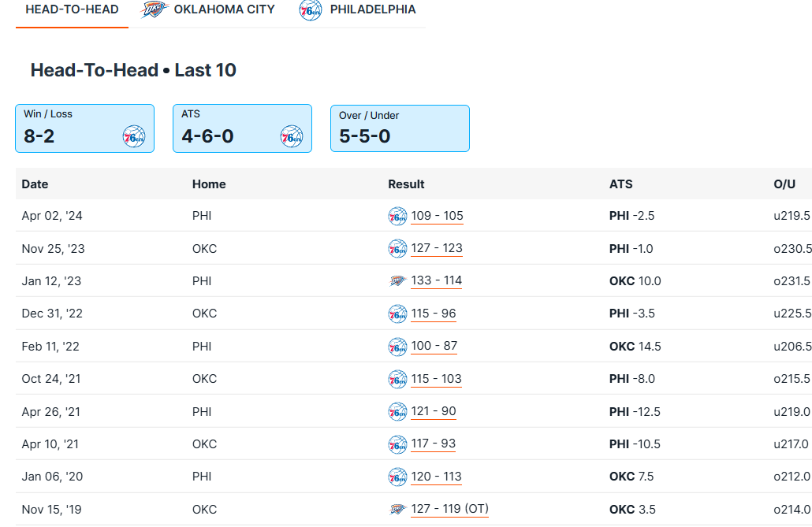Open the 117 - 93 game result
The image size is (812, 527).
click(x=434, y=443)
